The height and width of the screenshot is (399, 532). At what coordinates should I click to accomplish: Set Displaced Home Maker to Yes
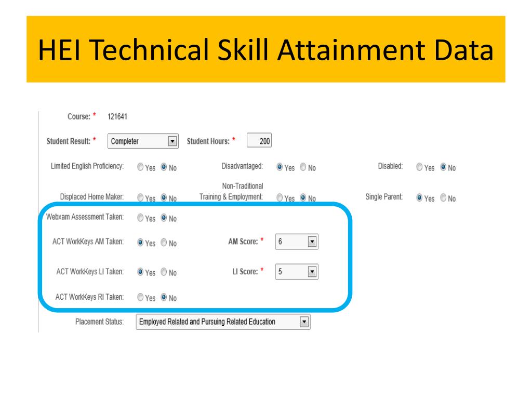click(140, 197)
